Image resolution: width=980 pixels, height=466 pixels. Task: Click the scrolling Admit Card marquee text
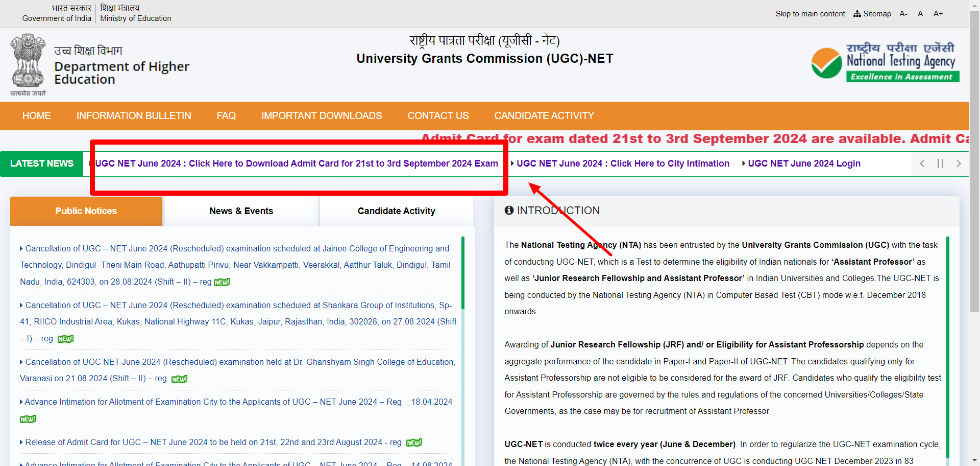[695, 138]
